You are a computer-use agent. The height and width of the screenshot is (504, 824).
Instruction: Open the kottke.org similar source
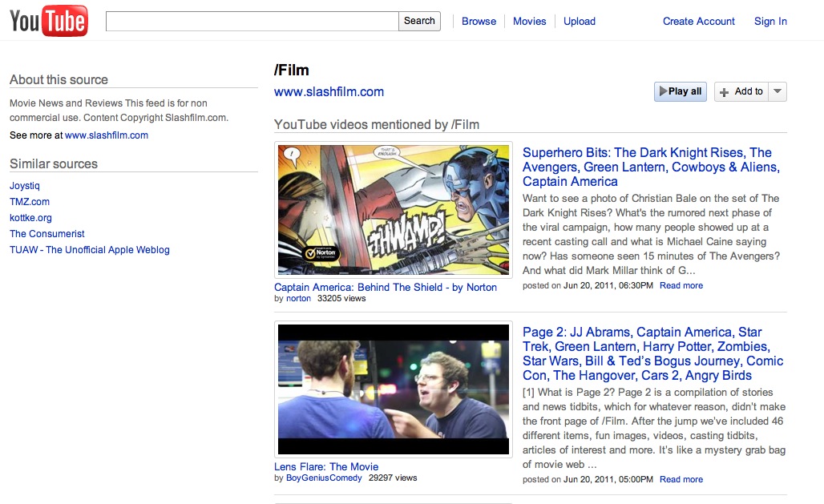[x=30, y=218]
